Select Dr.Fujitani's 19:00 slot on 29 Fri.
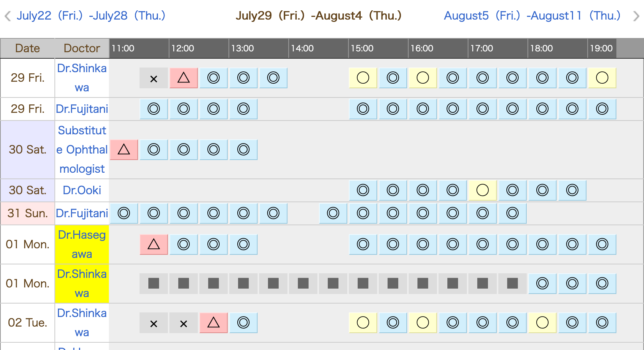Image resolution: width=644 pixels, height=350 pixels. pyautogui.click(x=602, y=109)
